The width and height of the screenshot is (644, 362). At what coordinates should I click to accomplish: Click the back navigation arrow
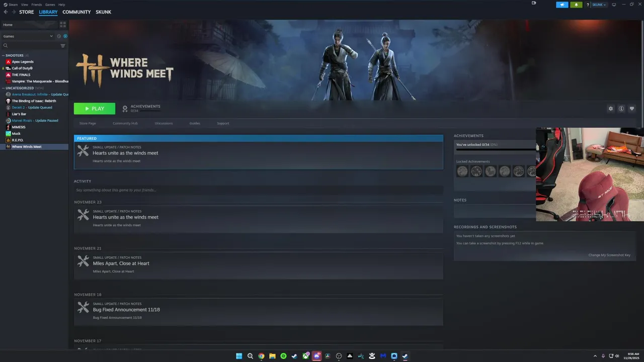(6, 12)
